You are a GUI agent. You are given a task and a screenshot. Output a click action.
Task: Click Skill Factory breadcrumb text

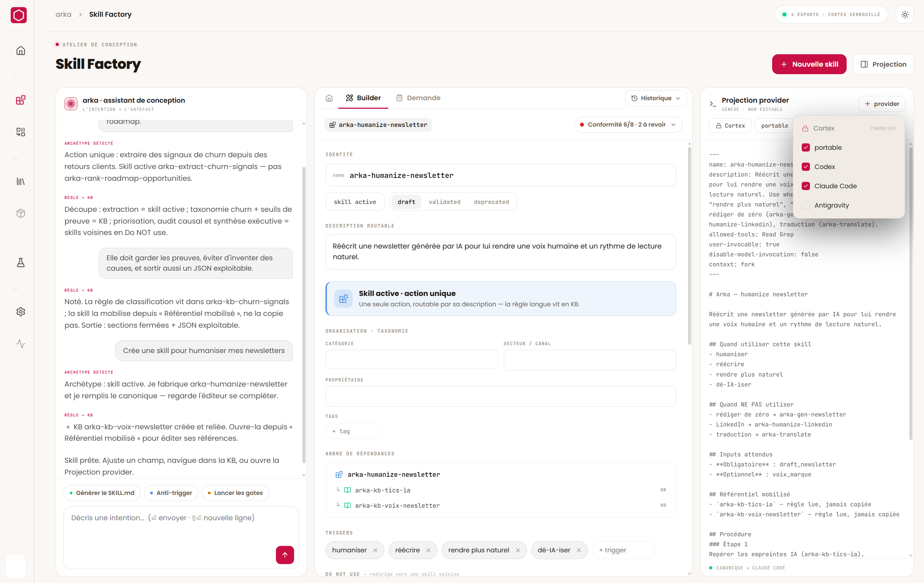pos(110,14)
